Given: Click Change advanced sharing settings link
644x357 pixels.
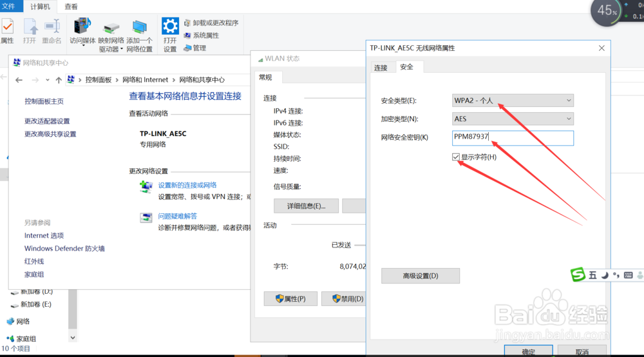Looking at the screenshot, I should pos(50,134).
